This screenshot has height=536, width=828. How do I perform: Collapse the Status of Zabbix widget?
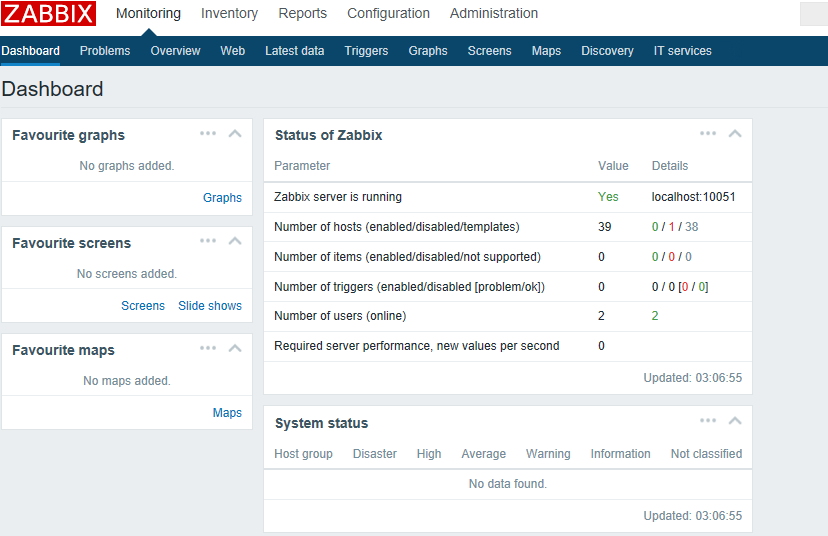[735, 134]
